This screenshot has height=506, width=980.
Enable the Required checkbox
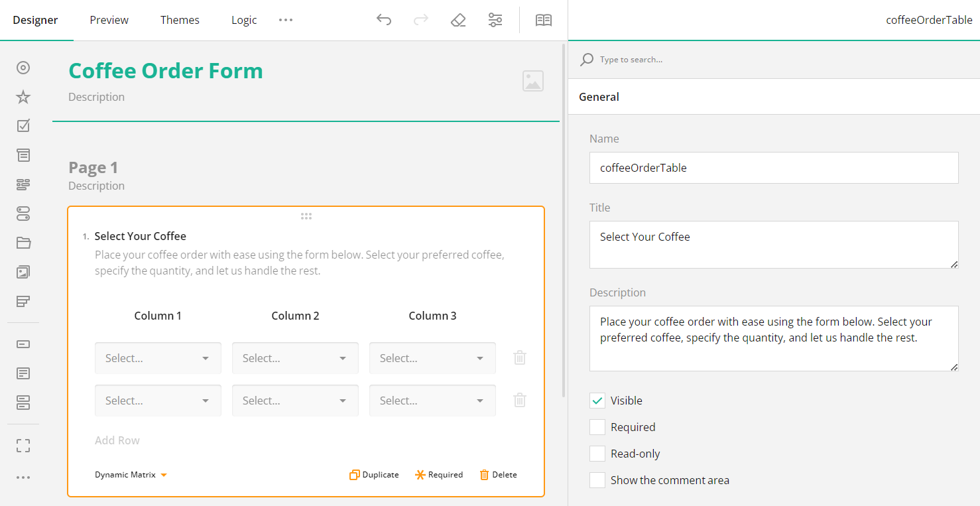point(597,426)
